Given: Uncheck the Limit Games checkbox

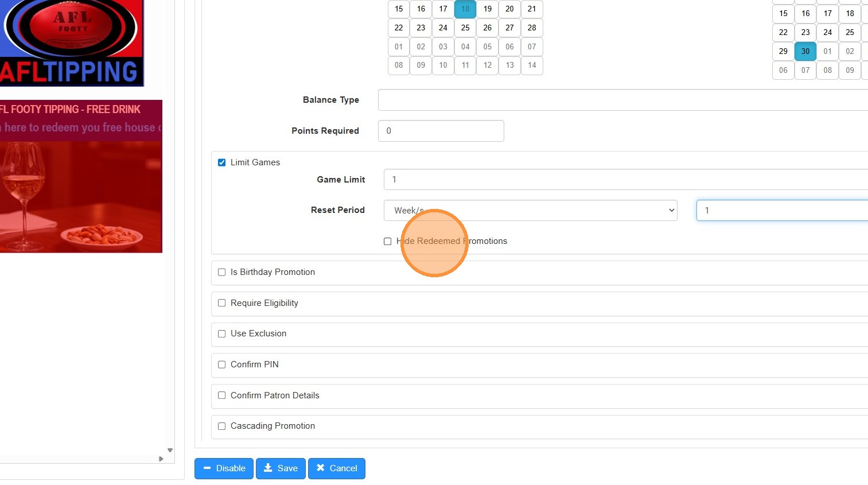Looking at the screenshot, I should [222, 162].
